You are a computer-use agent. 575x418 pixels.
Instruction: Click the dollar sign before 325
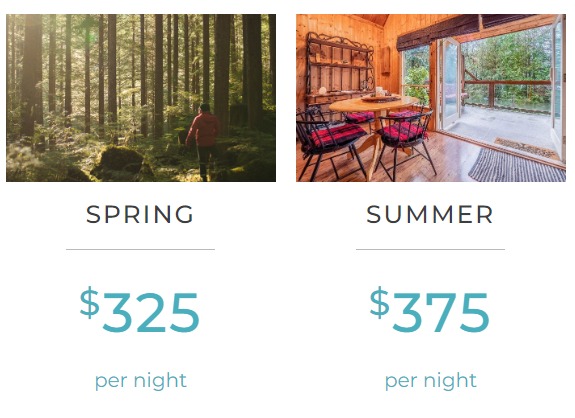(90, 303)
